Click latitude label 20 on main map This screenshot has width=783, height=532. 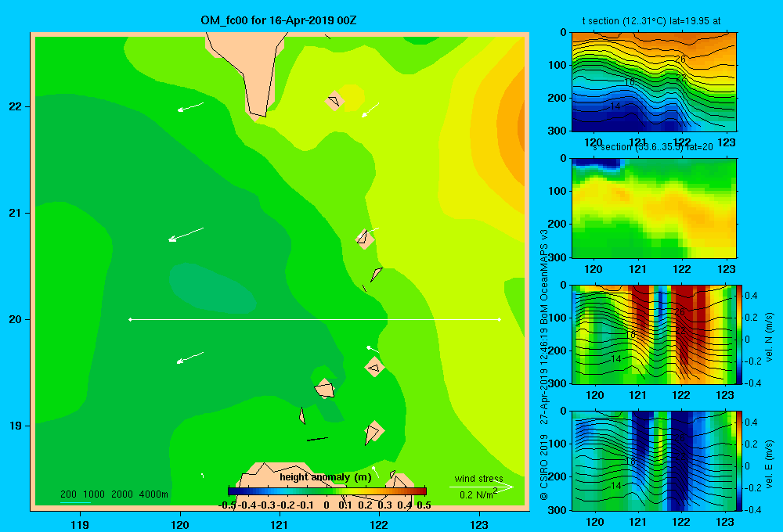pyautogui.click(x=16, y=319)
